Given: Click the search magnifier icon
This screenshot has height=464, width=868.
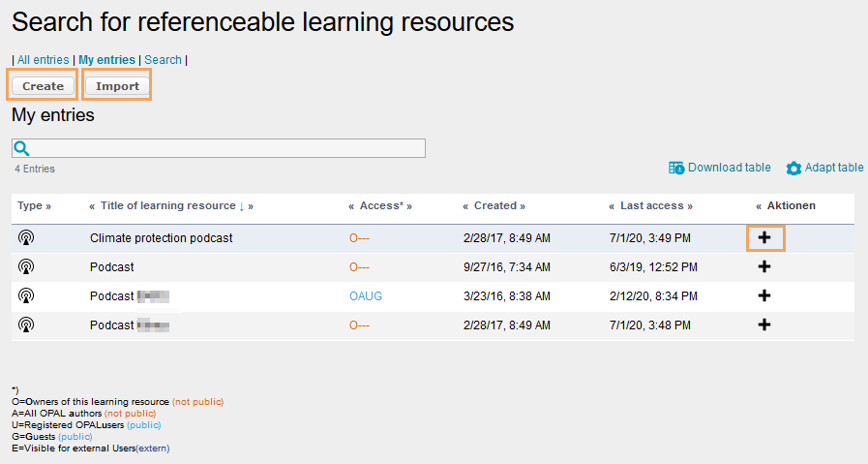Looking at the screenshot, I should click(21, 148).
